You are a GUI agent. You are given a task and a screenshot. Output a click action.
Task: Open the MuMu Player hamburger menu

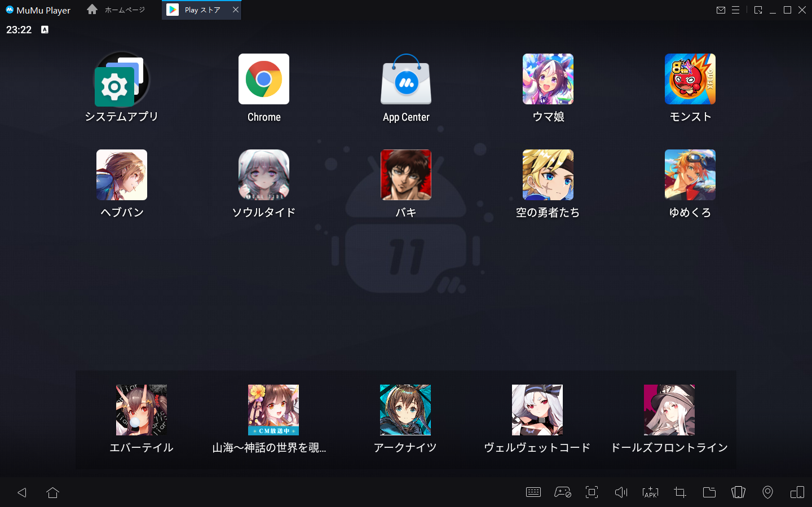[735, 10]
